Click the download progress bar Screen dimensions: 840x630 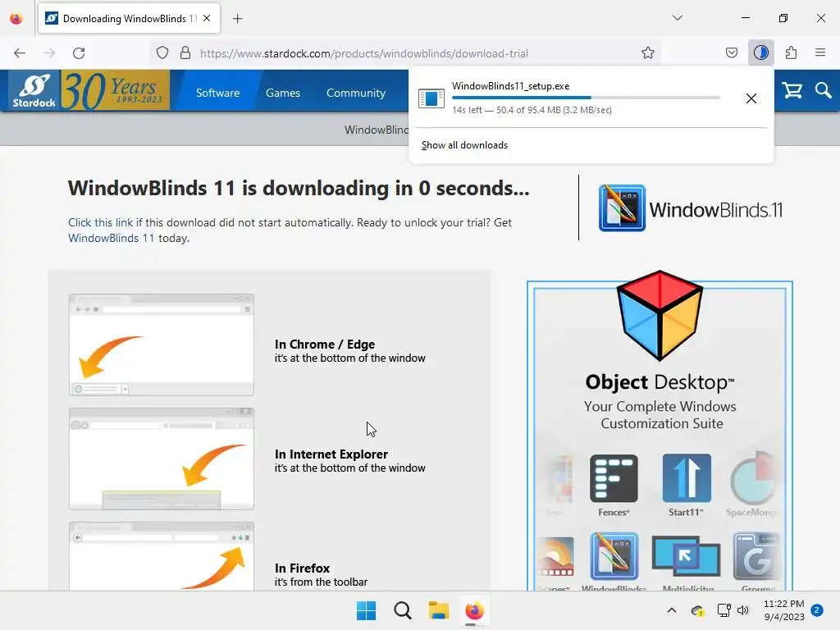586,98
